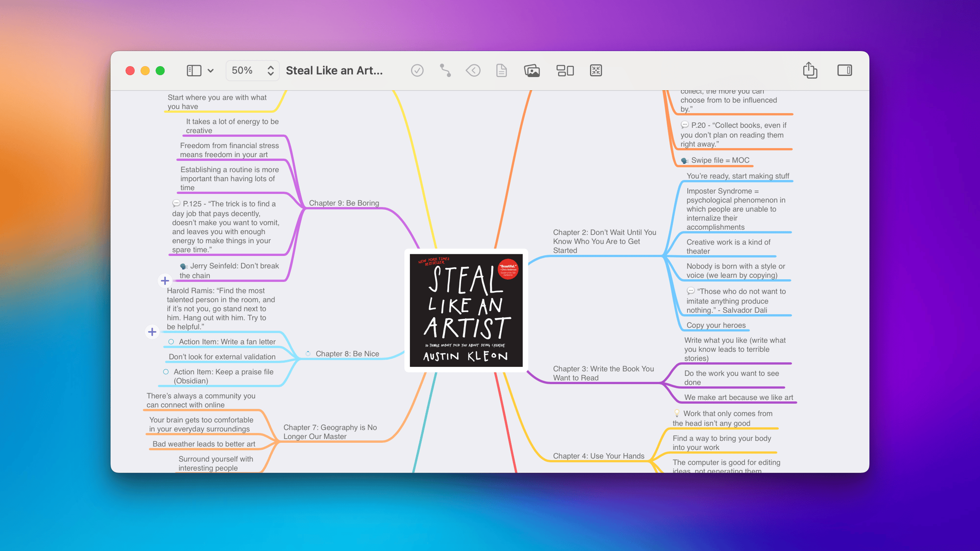Click the Steal Like an Art... document title
This screenshot has width=980, height=551.
(334, 71)
